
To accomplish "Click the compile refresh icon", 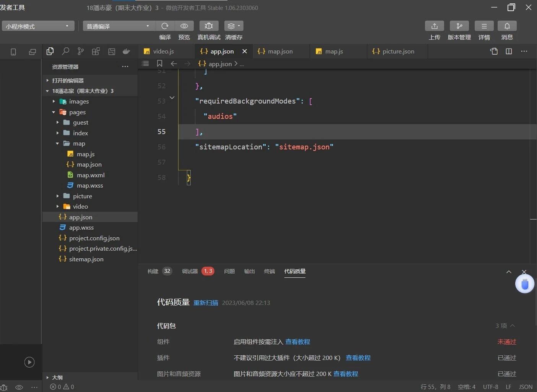I will pyautogui.click(x=165, y=26).
